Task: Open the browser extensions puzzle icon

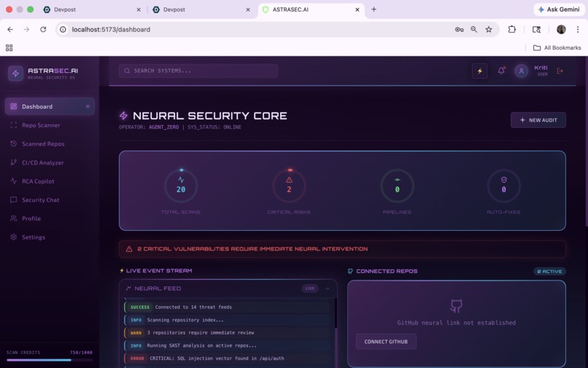Action: pyautogui.click(x=512, y=29)
